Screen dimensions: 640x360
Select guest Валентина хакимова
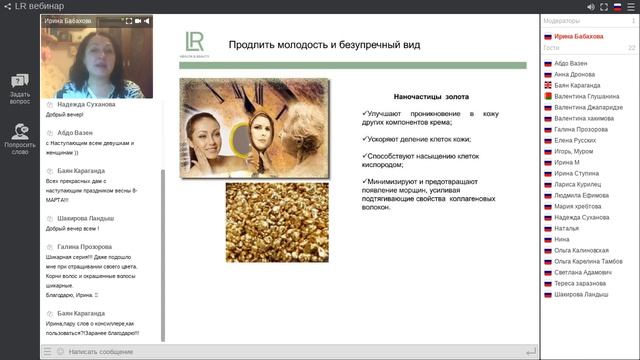(x=584, y=118)
